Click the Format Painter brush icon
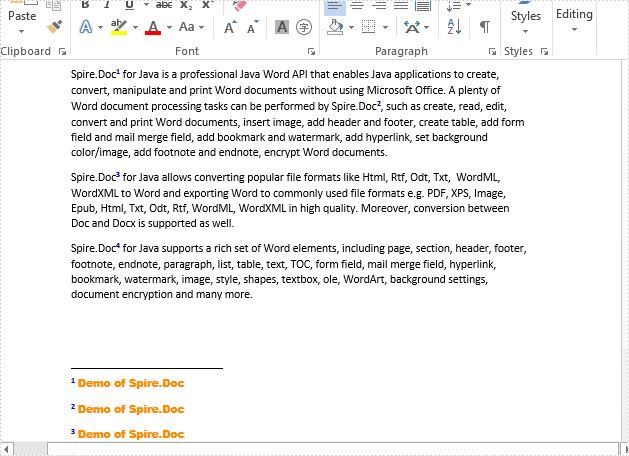Image resolution: width=629 pixels, height=456 pixels. (x=54, y=27)
